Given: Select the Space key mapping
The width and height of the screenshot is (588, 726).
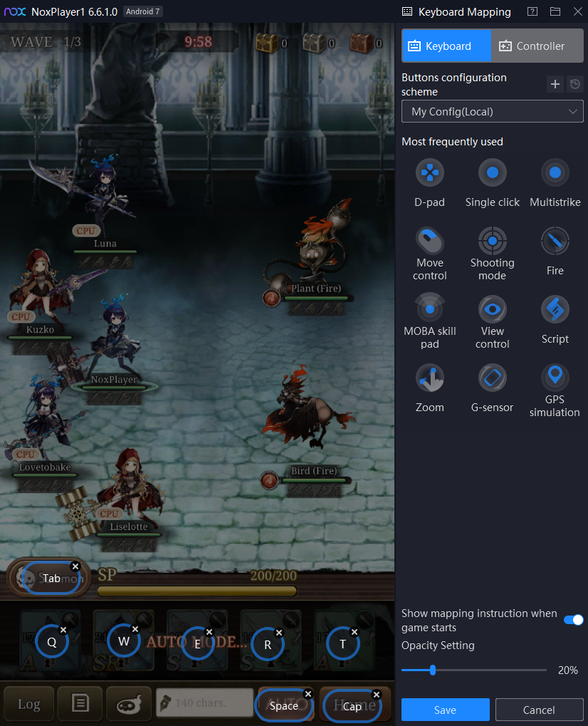Looking at the screenshot, I should pos(284,705).
